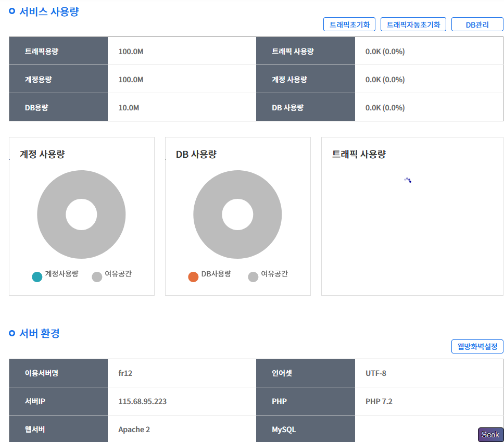Click the fr12 server name value
The image size is (504, 442).
tap(125, 373)
